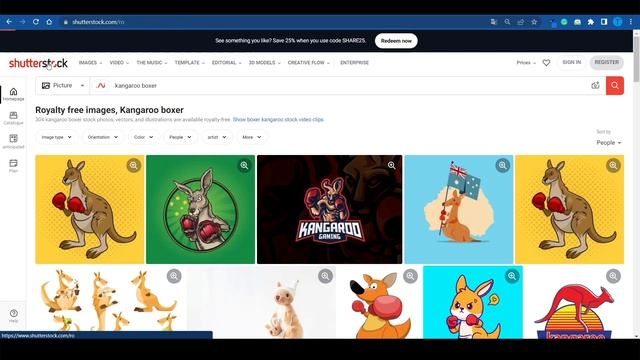Click the share page icon in address bar
Viewport: 640px width, 360px height.
pyautogui.click(x=521, y=22)
